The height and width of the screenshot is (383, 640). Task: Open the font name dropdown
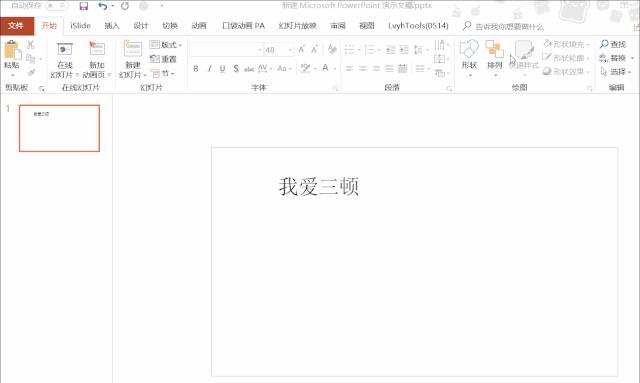pos(259,50)
